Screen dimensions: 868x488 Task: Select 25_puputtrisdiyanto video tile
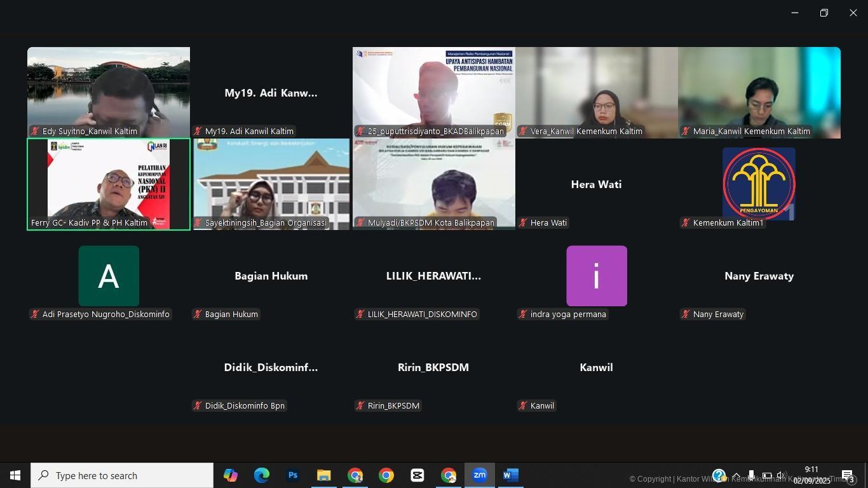click(x=434, y=92)
